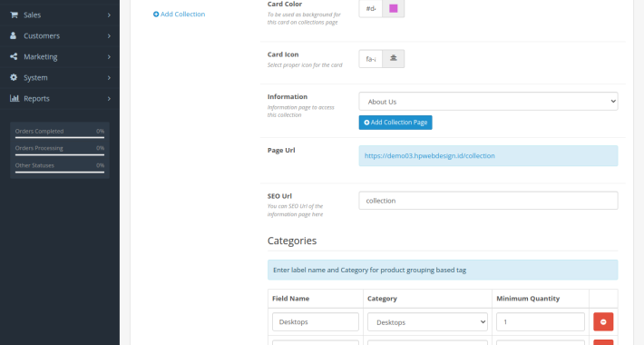Click the Field Name column header
This screenshot has height=345, width=644.
(x=291, y=299)
